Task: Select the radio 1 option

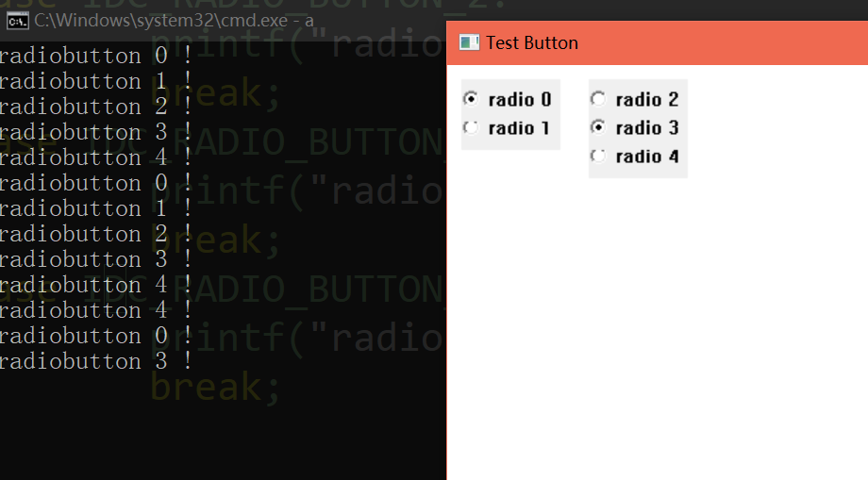Action: pos(471,127)
